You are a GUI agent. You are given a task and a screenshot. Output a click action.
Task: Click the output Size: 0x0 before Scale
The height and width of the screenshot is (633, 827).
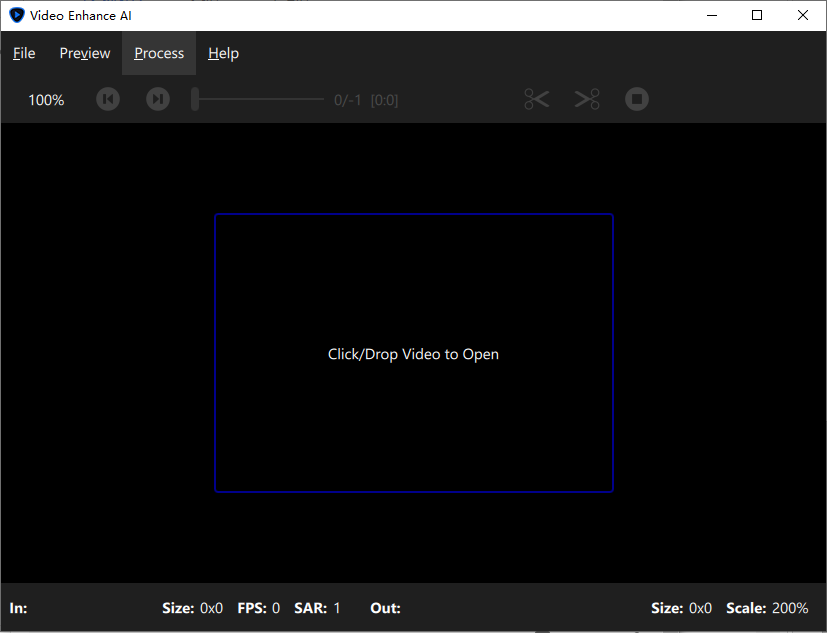coord(681,608)
